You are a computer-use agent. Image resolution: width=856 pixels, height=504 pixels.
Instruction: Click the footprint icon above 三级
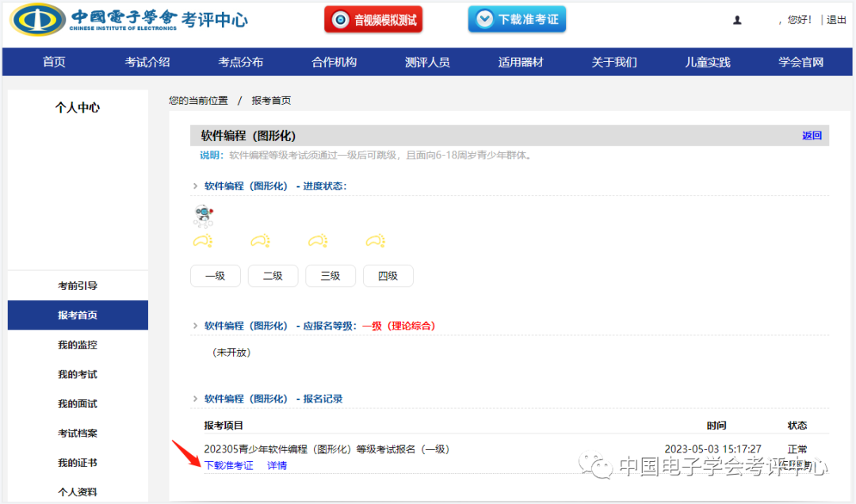point(319,241)
